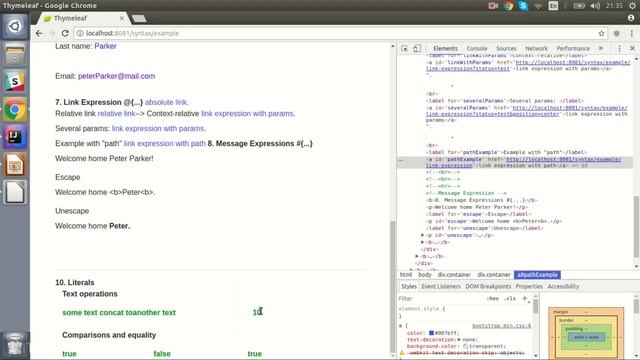Open DevTools three-dot customize menu
The image size is (640, 360).
pyautogui.click(x=619, y=48)
